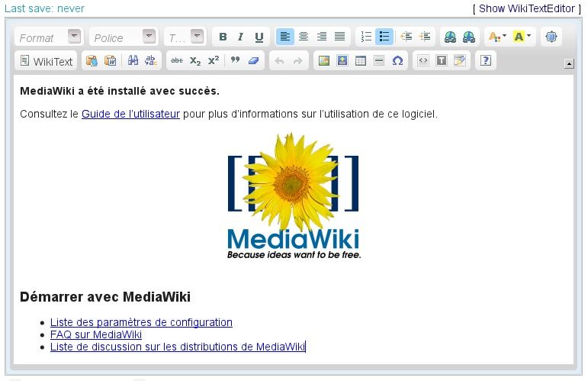Click the 'Last save: never' status text

45,8
